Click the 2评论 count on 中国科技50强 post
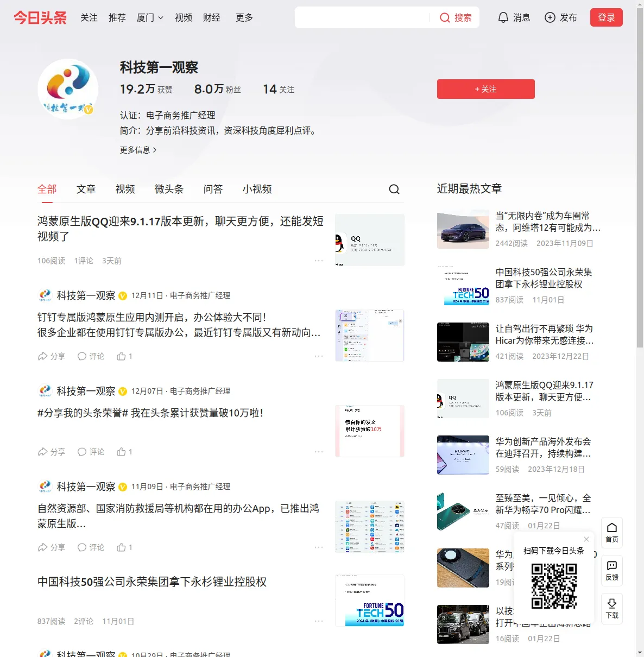The height and width of the screenshot is (657, 644). click(84, 621)
